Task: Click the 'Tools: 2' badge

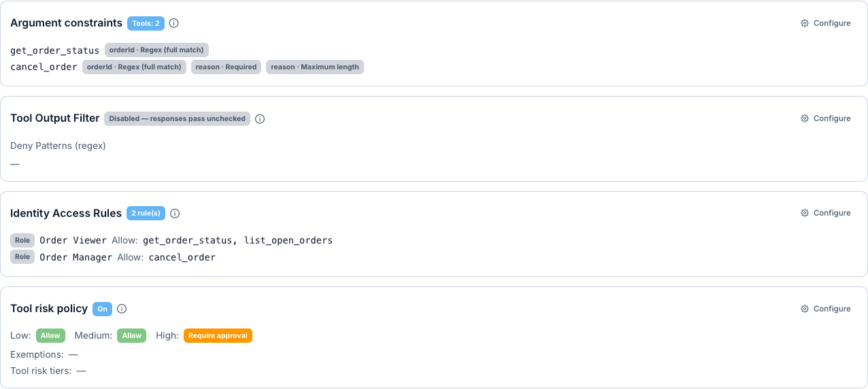Action: (x=146, y=23)
